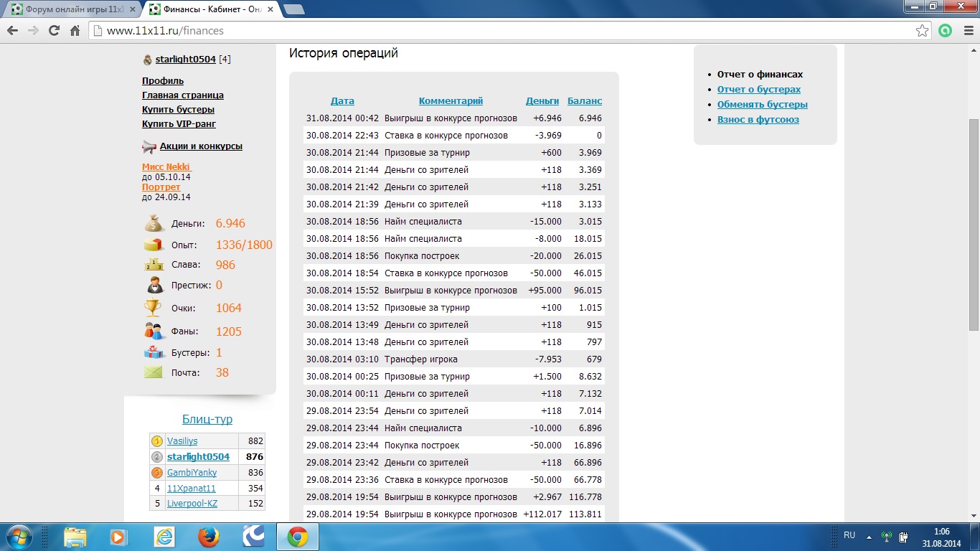Go to the browser home page icon
980x551 pixels.
75,31
